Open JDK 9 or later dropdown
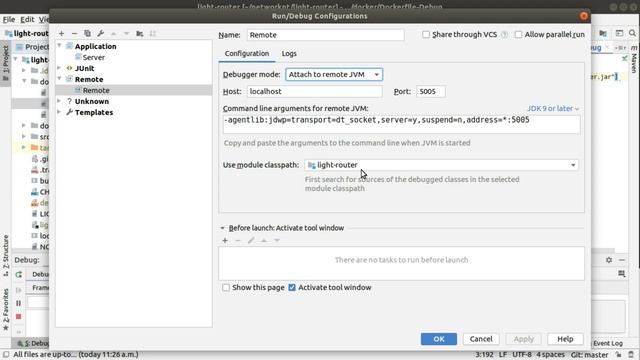640x360 pixels. (x=553, y=109)
